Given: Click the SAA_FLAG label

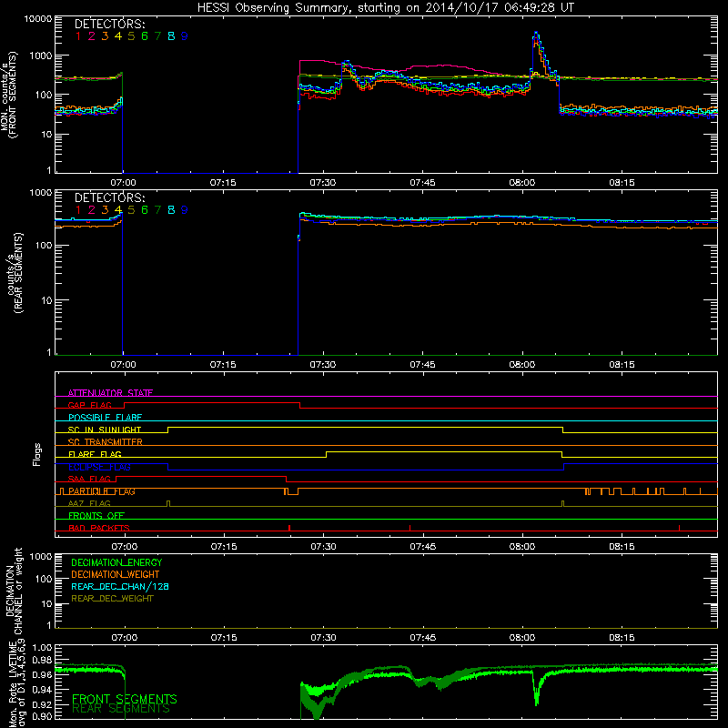Looking at the screenshot, I should pos(89,479).
